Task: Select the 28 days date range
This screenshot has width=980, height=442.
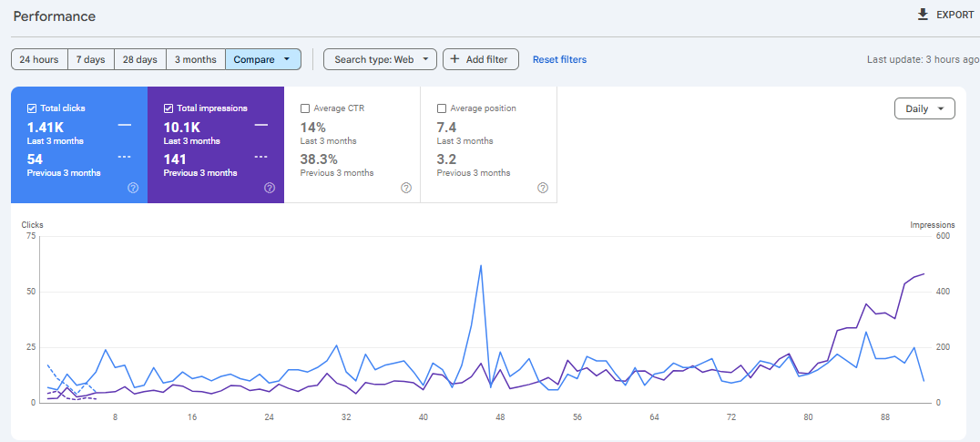Action: tap(140, 59)
